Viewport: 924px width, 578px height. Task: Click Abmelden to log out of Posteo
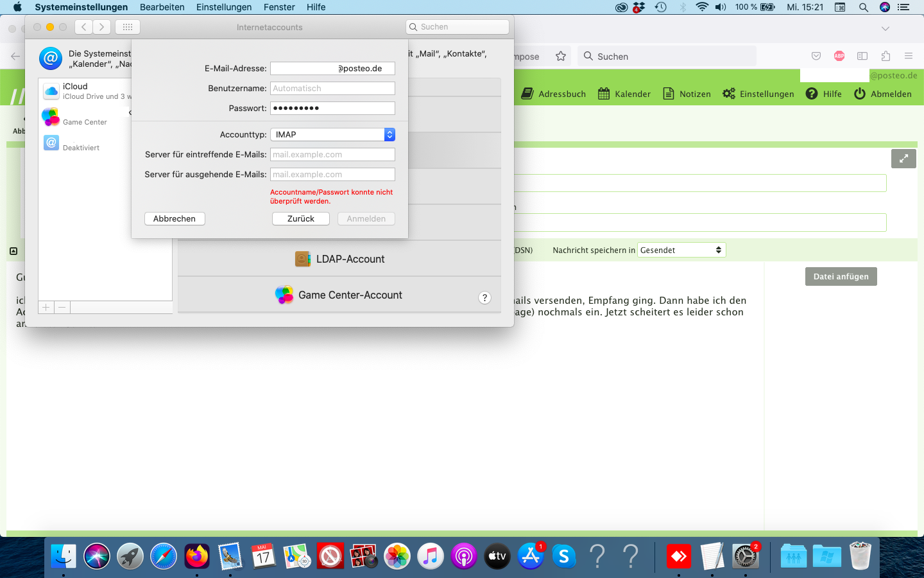[883, 94]
